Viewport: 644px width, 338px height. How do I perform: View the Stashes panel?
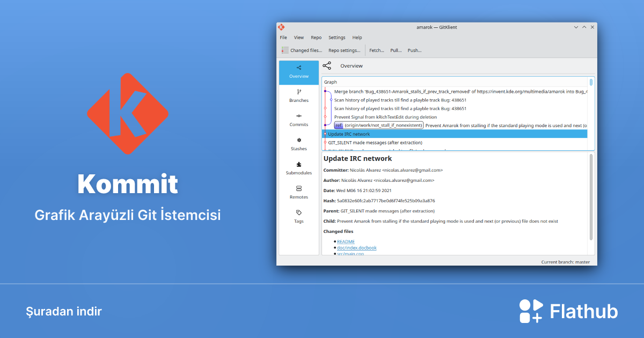(x=298, y=145)
